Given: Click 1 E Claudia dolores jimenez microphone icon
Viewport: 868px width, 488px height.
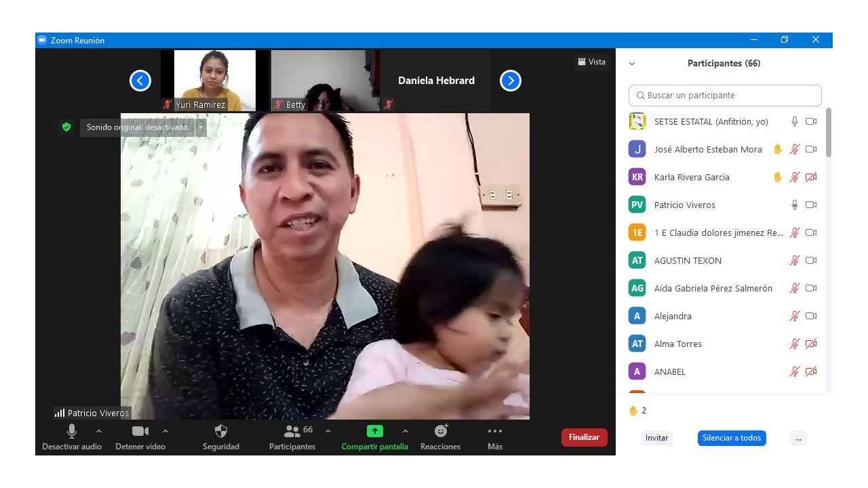Looking at the screenshot, I should [795, 232].
